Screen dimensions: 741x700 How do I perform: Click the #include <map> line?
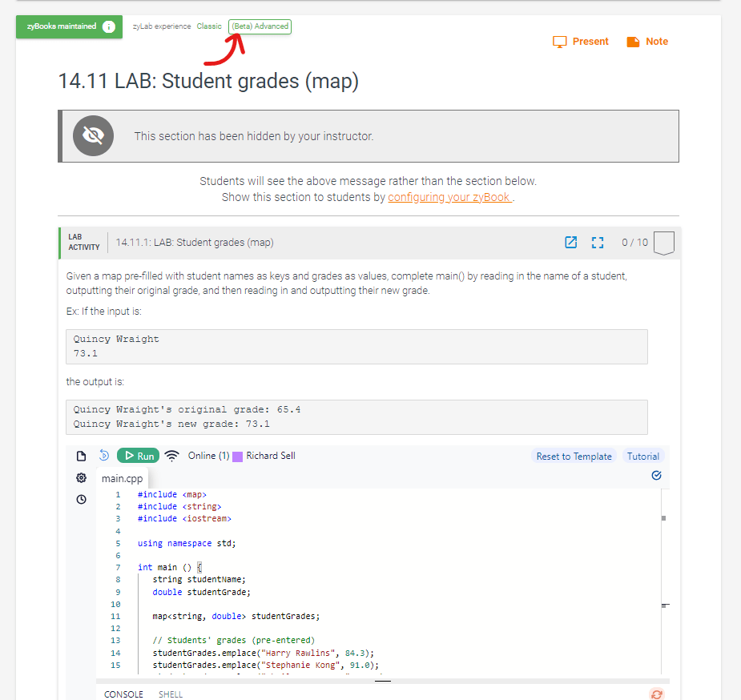pos(172,494)
